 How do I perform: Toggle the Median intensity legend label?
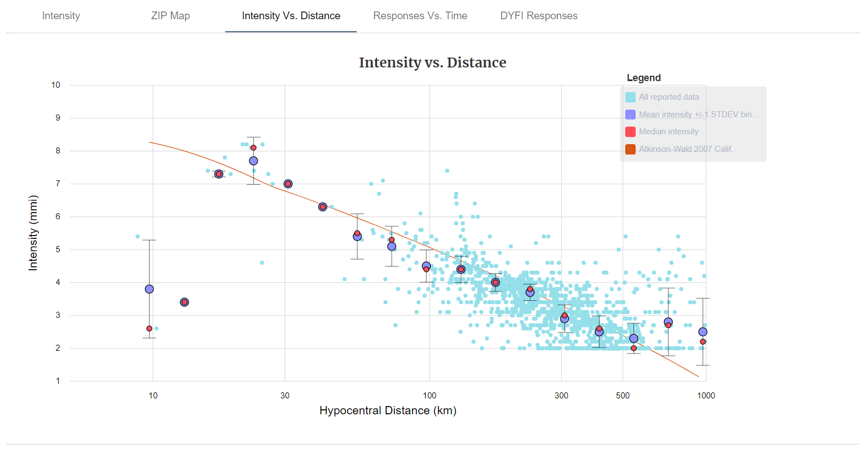[669, 132]
